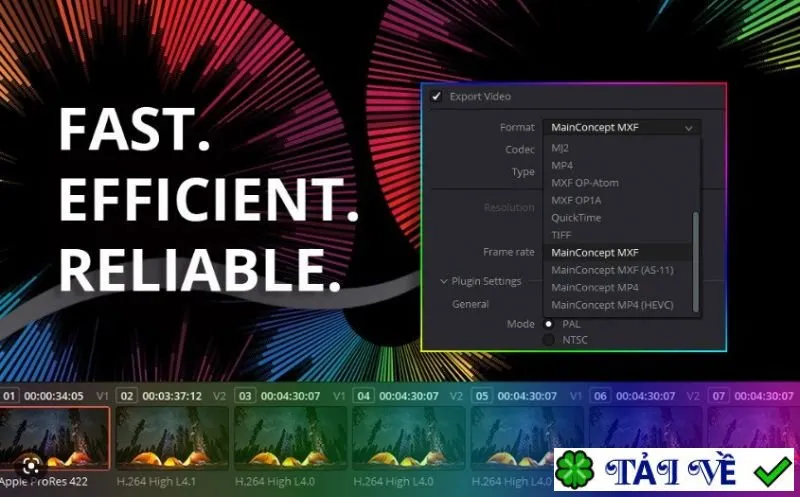The width and height of the screenshot is (800, 497).
Task: Click clip number badge 02
Action: point(127,395)
